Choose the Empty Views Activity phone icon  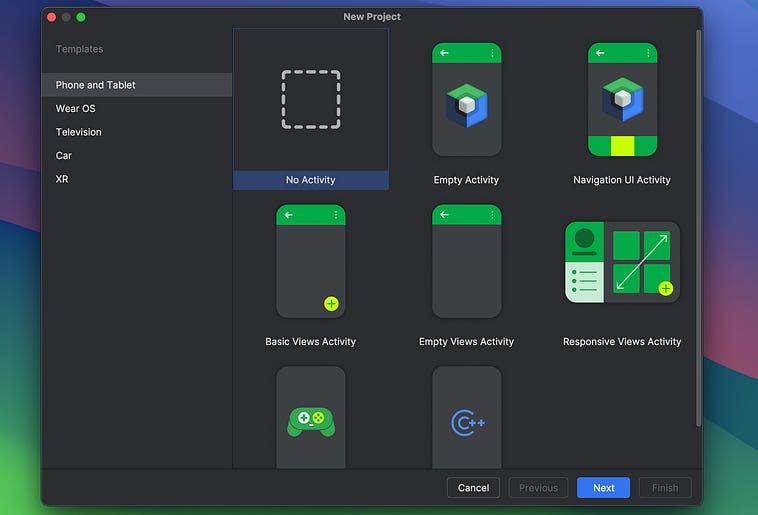pos(466,261)
